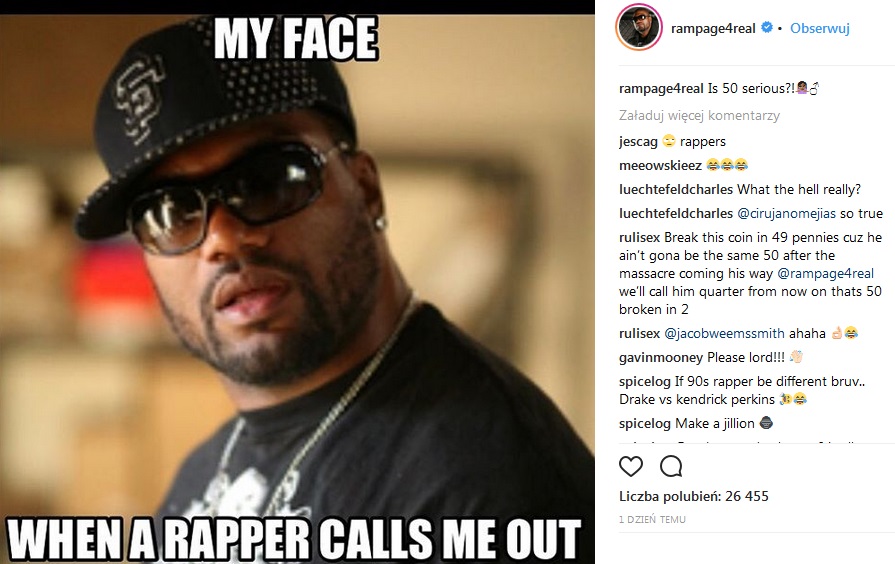Follow the @rampage4real mention in comment
The height and width of the screenshot is (564, 895).
tap(825, 273)
